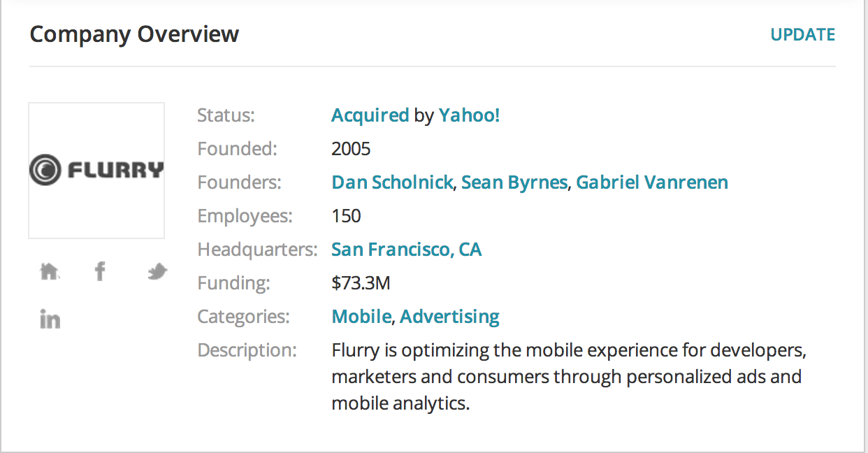This screenshot has width=868, height=453.
Task: Open Flurry's Twitter profile icon
Action: (157, 271)
